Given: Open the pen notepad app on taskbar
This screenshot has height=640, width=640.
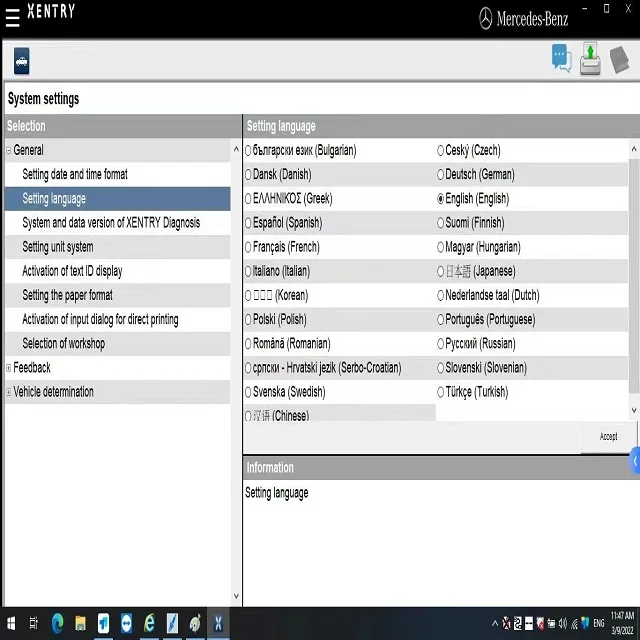Looking at the screenshot, I should point(172,623).
